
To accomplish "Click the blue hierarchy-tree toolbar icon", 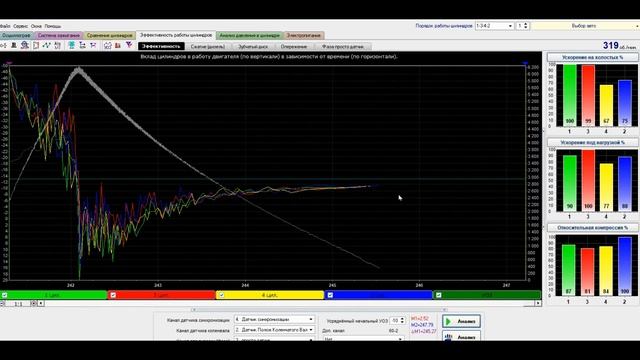I will click(x=82, y=45).
